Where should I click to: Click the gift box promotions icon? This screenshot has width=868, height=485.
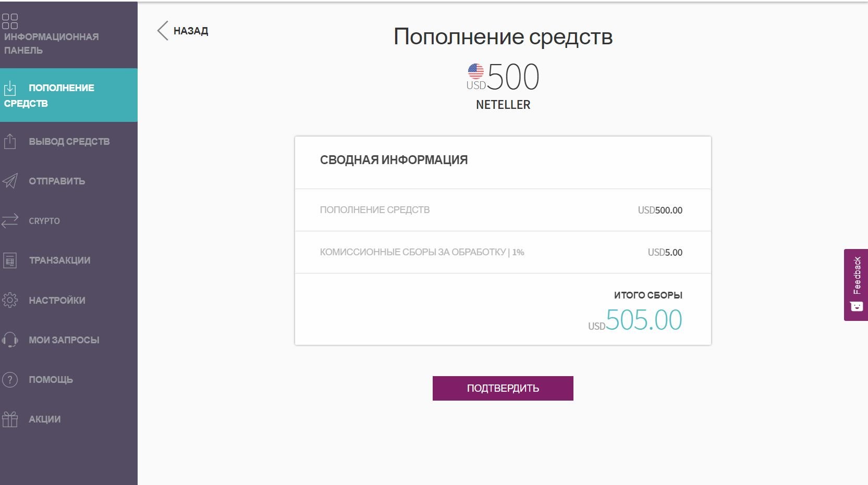click(x=10, y=419)
